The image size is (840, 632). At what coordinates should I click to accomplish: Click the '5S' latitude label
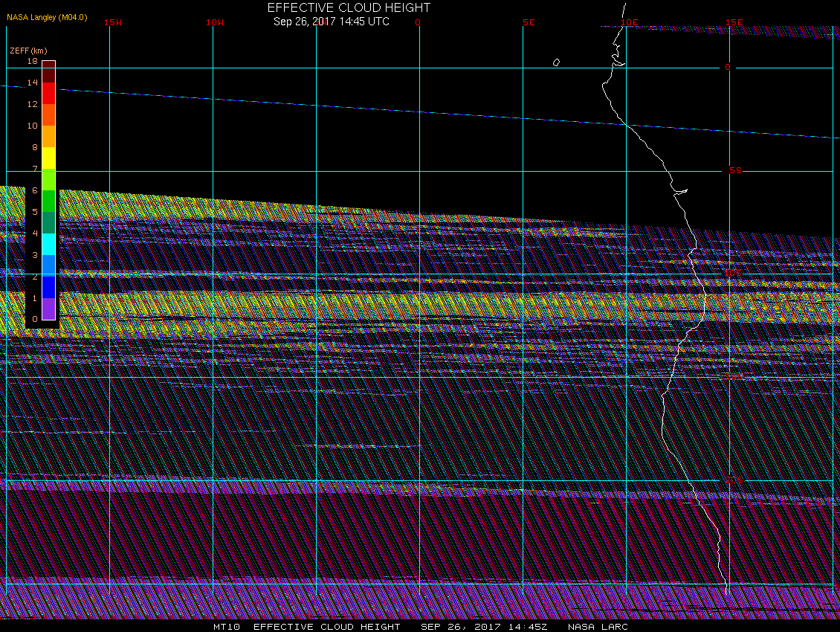coord(735,170)
